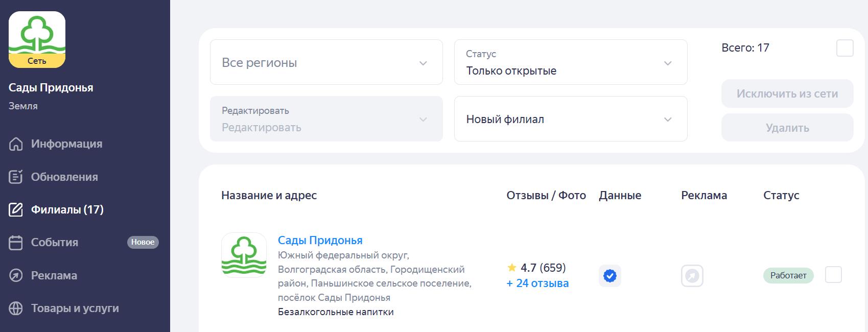The image size is (868, 332).
Task: Expand the Все регионы dropdown
Action: coord(326,62)
